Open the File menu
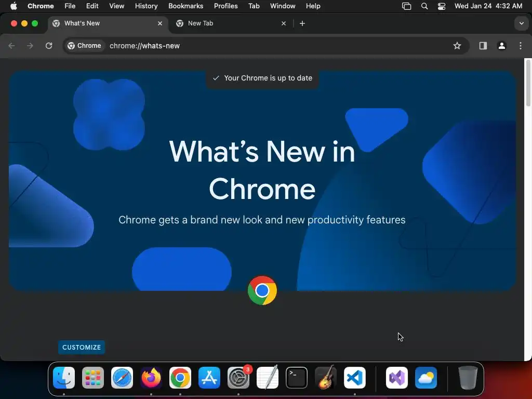532x399 pixels. coord(70,6)
